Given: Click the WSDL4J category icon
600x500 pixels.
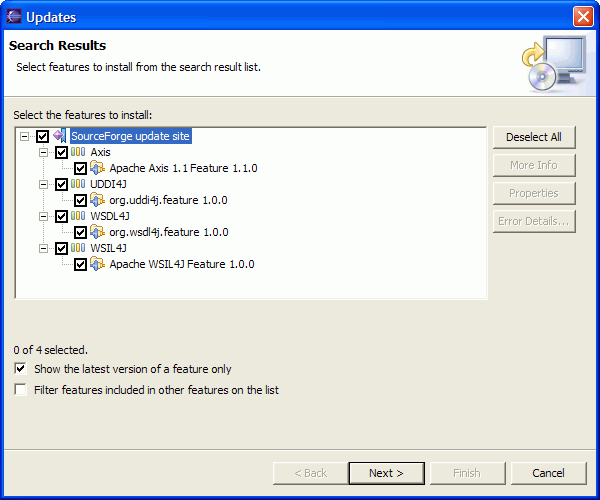Looking at the screenshot, I should [78, 216].
